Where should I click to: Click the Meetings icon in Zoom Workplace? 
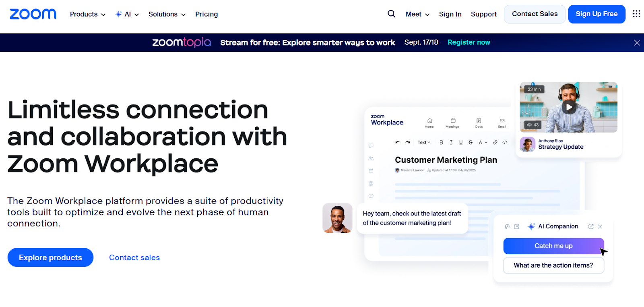click(452, 123)
